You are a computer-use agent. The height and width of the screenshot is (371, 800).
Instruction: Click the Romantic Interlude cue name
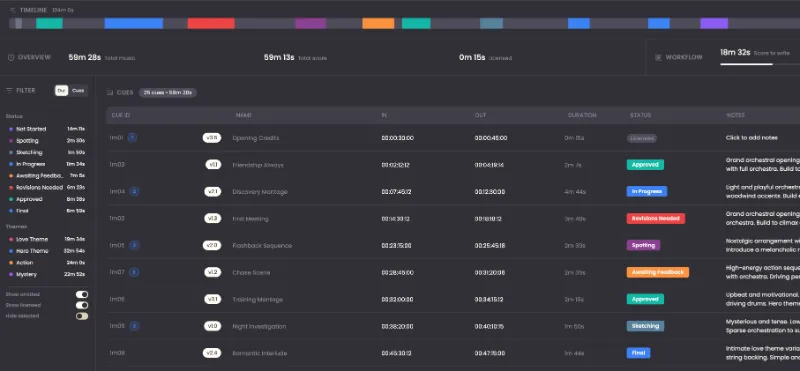[259, 353]
